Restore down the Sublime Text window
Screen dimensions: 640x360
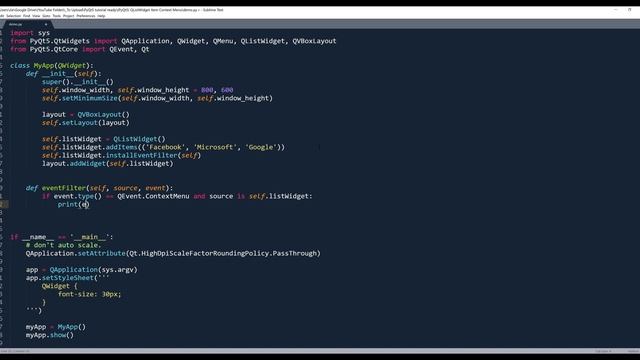[629, 9]
